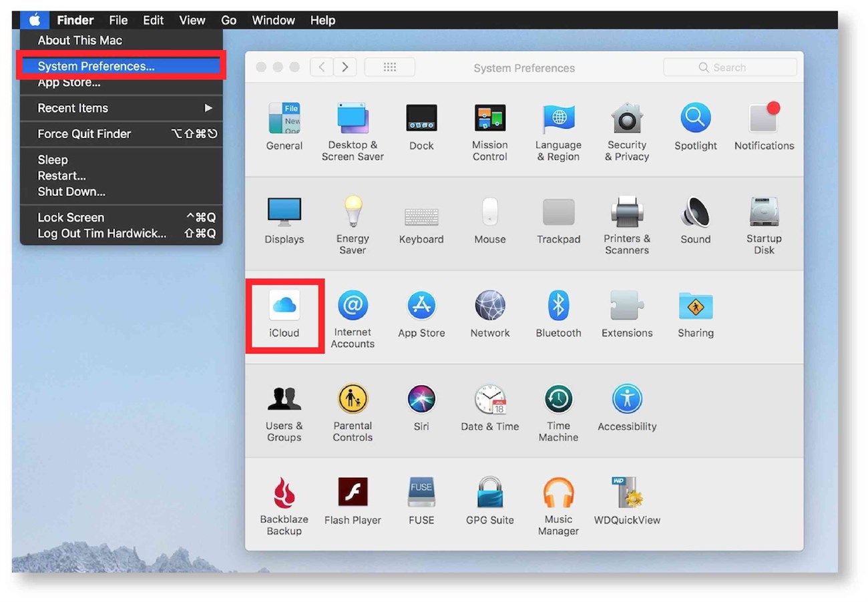Open the Window menu
The width and height of the screenshot is (868, 602).
(273, 20)
